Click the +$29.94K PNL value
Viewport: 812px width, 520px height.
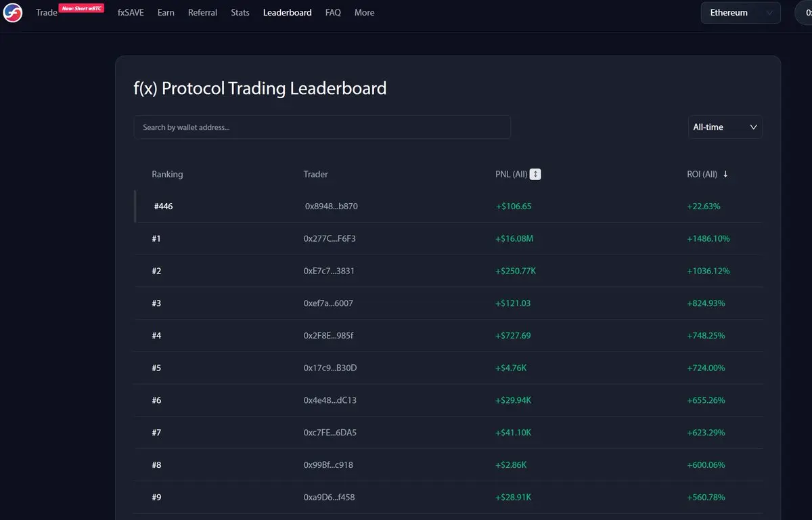[514, 400]
